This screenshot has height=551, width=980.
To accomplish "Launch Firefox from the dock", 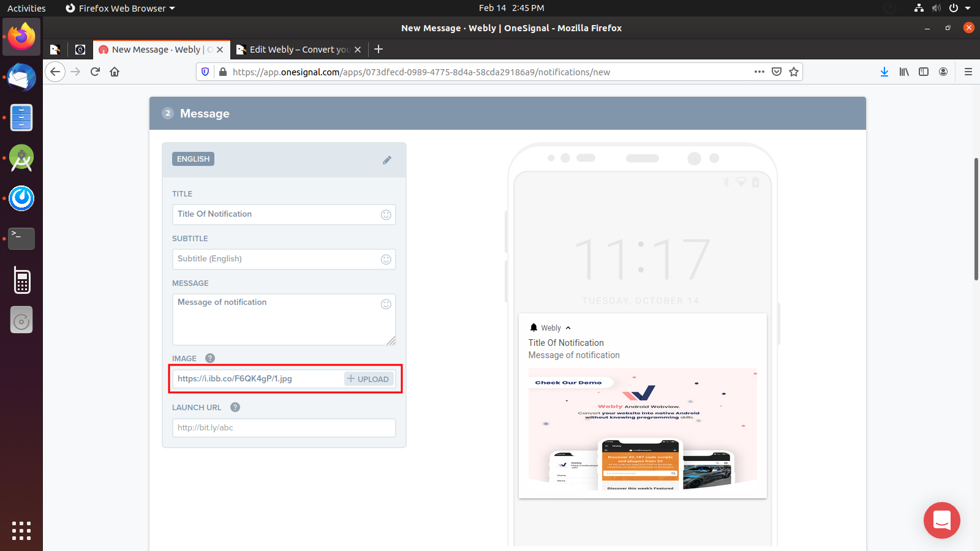I will click(21, 37).
